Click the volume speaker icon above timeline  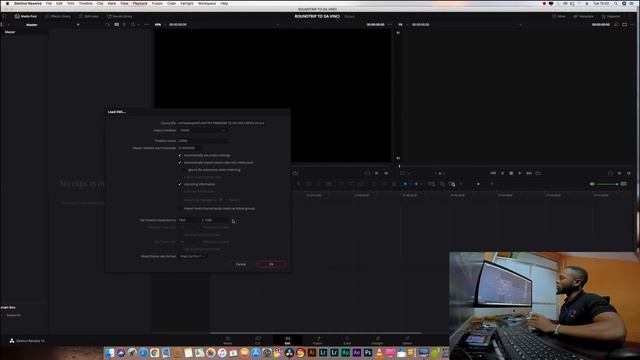click(592, 184)
